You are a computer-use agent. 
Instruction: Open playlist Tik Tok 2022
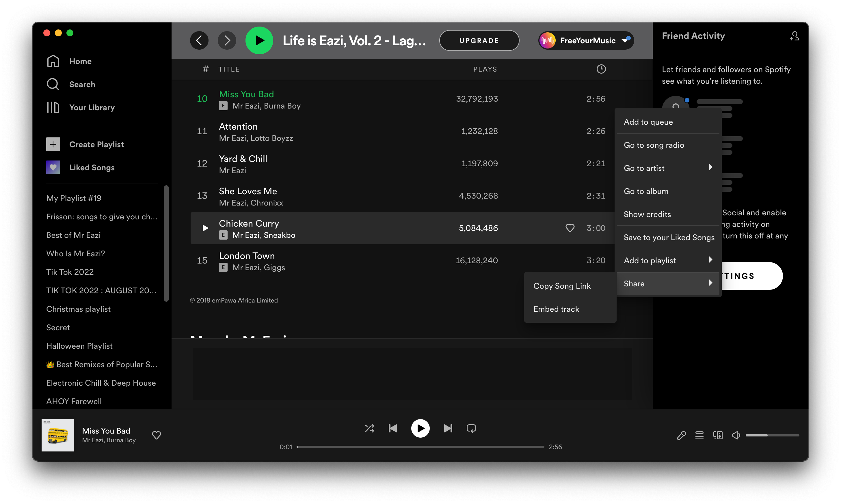point(70,272)
